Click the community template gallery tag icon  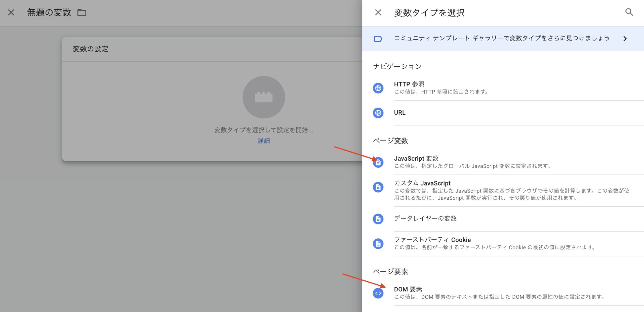click(x=378, y=39)
